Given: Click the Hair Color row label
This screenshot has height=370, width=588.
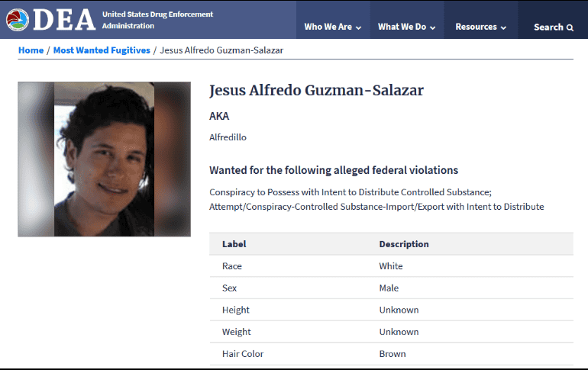Looking at the screenshot, I should 243,354.
